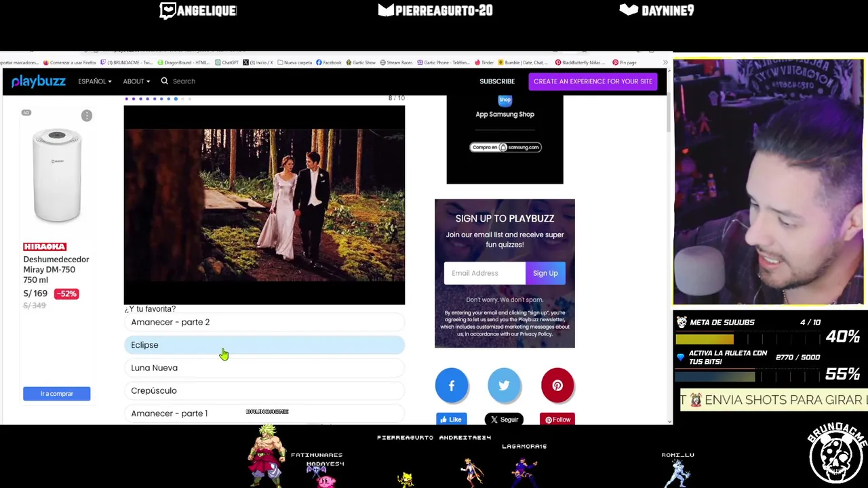868x488 pixels.
Task: Choose answer Amanecer - parte 1
Action: [x=264, y=413]
